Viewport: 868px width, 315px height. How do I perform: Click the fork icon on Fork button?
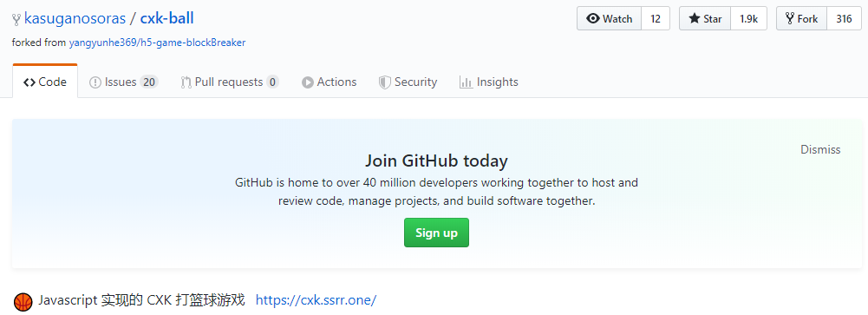click(x=790, y=19)
